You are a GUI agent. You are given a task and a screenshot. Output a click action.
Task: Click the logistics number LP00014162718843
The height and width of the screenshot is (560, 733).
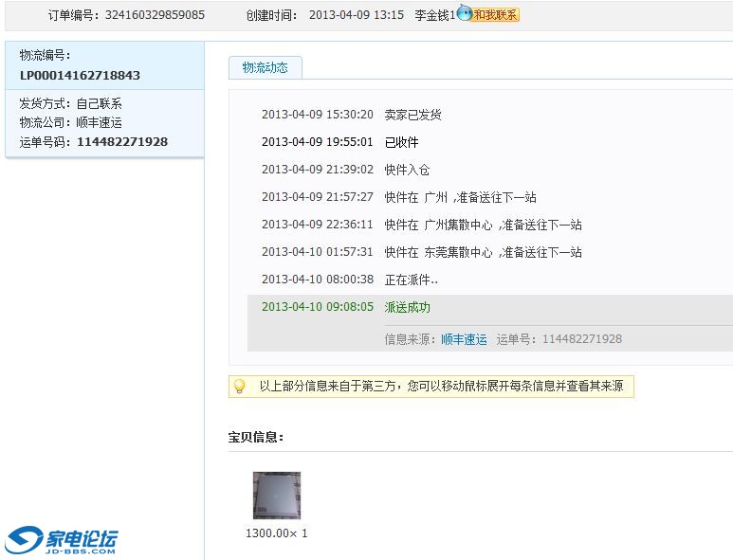tap(80, 75)
